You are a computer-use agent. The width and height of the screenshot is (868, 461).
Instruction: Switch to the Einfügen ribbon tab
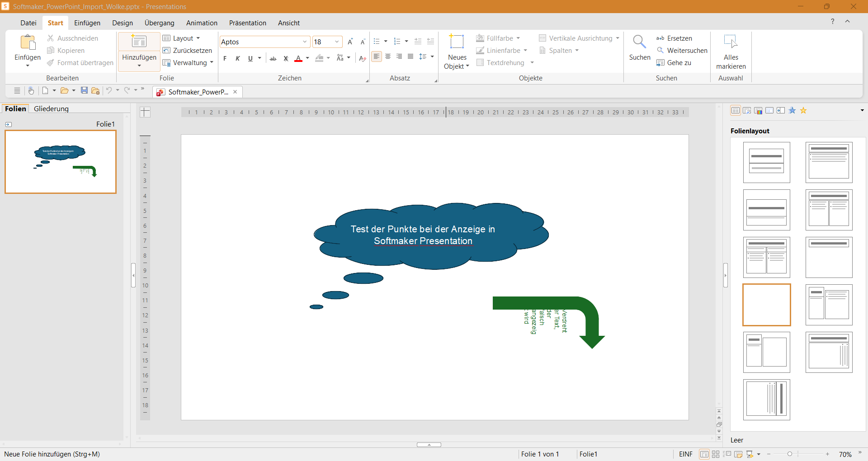(x=87, y=23)
